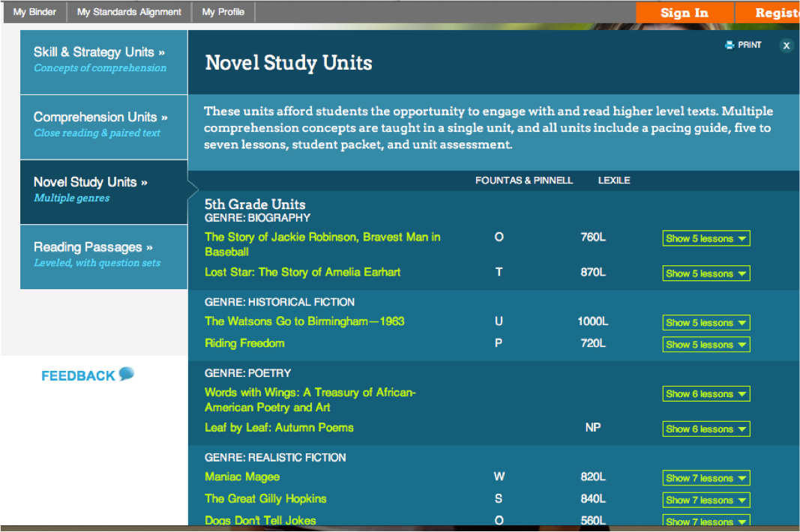800x532 pixels.
Task: Click the 5th Grade Units heading
Action: pyautogui.click(x=255, y=204)
